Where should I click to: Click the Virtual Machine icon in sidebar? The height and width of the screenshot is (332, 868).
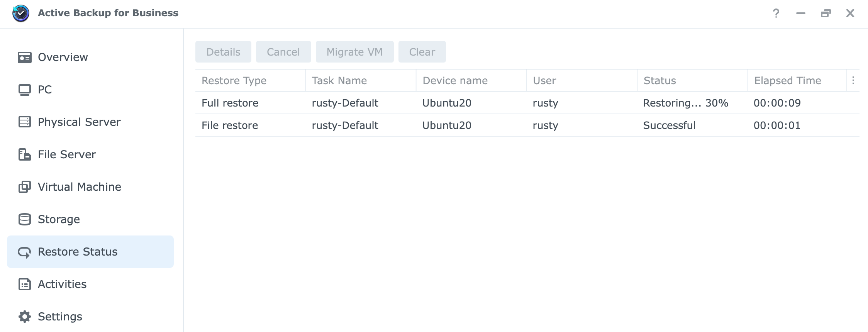tap(25, 187)
